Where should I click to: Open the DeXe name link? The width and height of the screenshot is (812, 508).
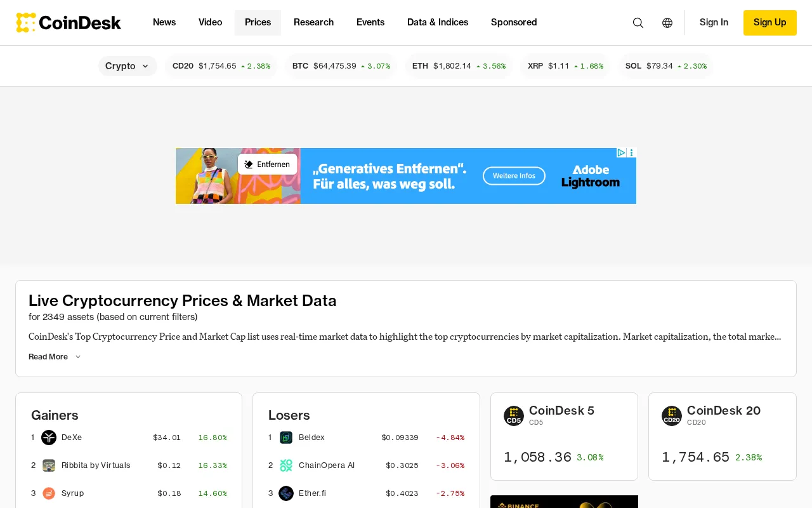point(72,438)
